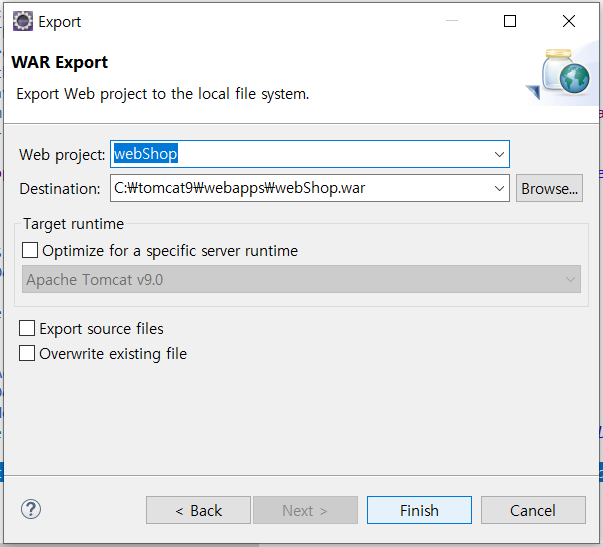The width and height of the screenshot is (603, 547).
Task: Click the WAR Export heading text
Action: pos(60,62)
